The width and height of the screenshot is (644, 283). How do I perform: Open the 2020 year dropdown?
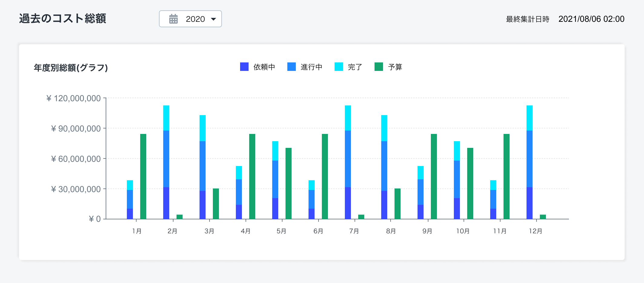[x=190, y=19]
